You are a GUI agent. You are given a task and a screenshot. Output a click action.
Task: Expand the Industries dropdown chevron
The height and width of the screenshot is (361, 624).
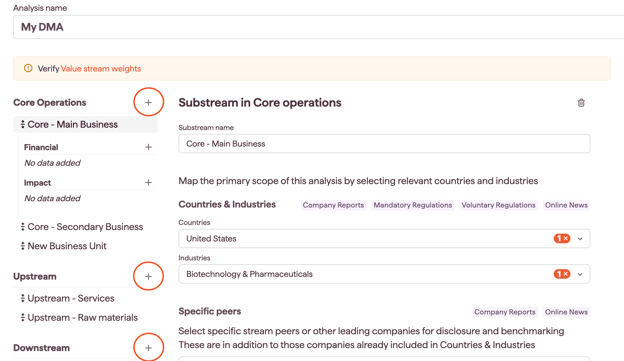point(580,274)
